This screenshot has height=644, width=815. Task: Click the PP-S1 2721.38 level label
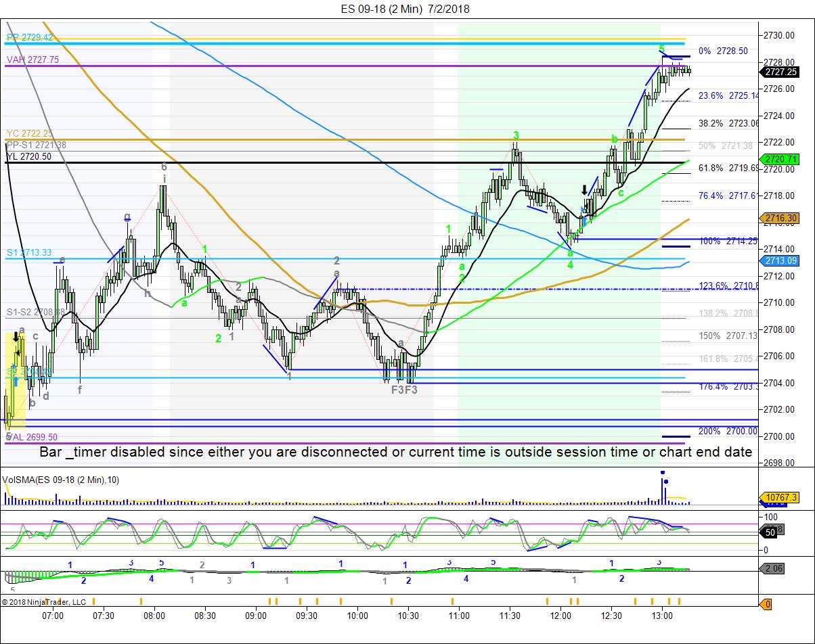37,145
